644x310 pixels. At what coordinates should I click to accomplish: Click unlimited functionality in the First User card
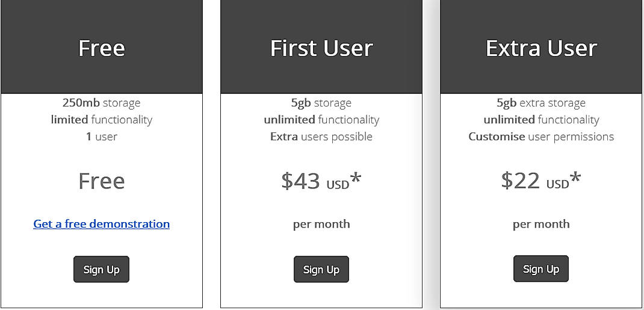[321, 120]
